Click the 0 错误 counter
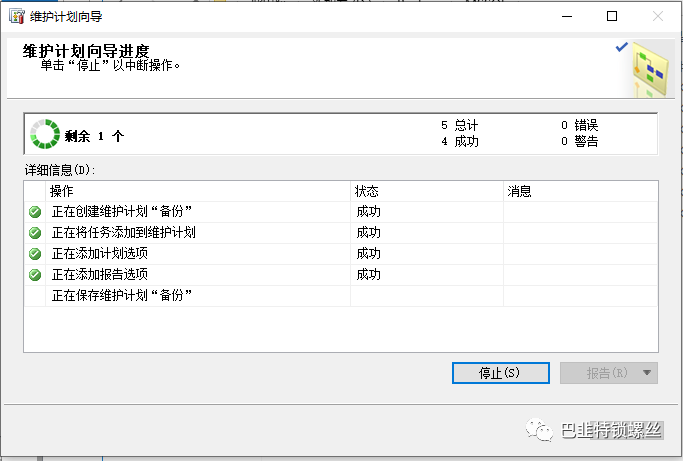This screenshot has height=461, width=683. [x=580, y=125]
